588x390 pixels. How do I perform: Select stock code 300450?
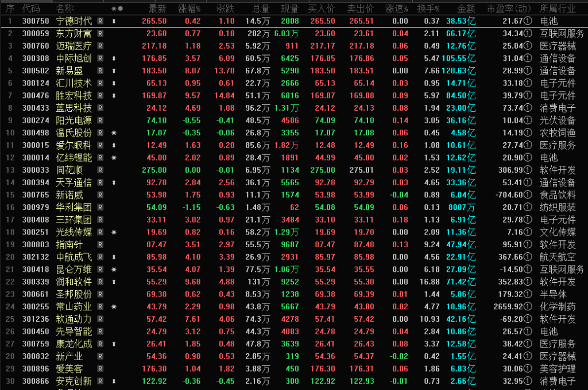point(36,331)
